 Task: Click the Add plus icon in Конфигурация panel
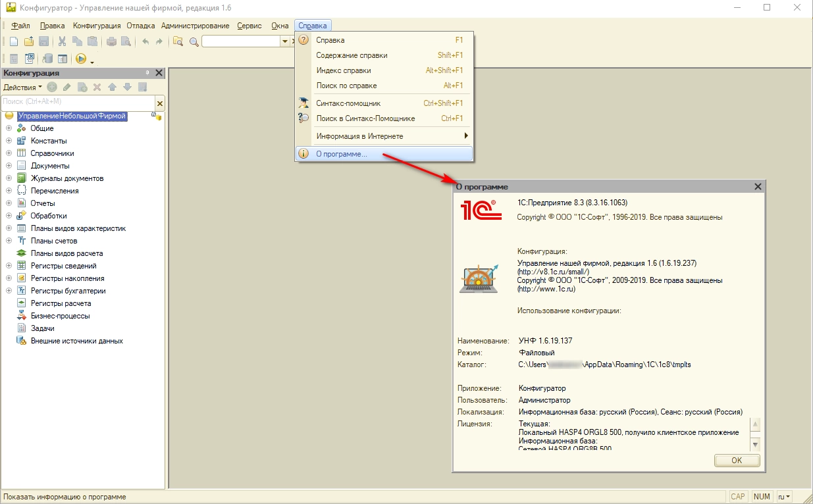pos(52,87)
